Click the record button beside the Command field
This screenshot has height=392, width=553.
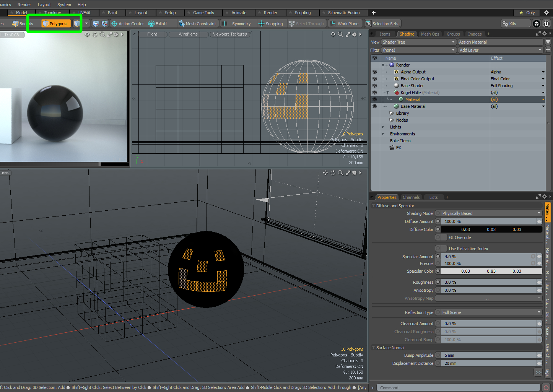(x=546, y=387)
